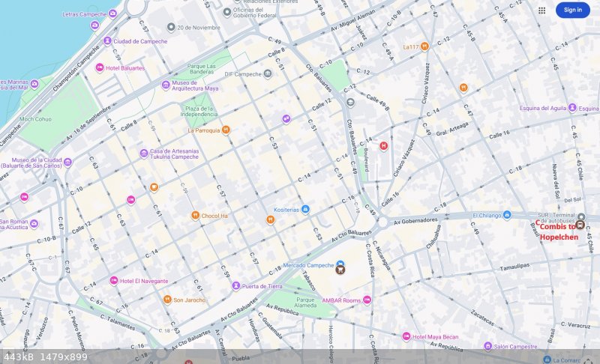Screen dimensions: 600x364
Task: Select the Kositerias shopping marker
Action: coord(304,209)
